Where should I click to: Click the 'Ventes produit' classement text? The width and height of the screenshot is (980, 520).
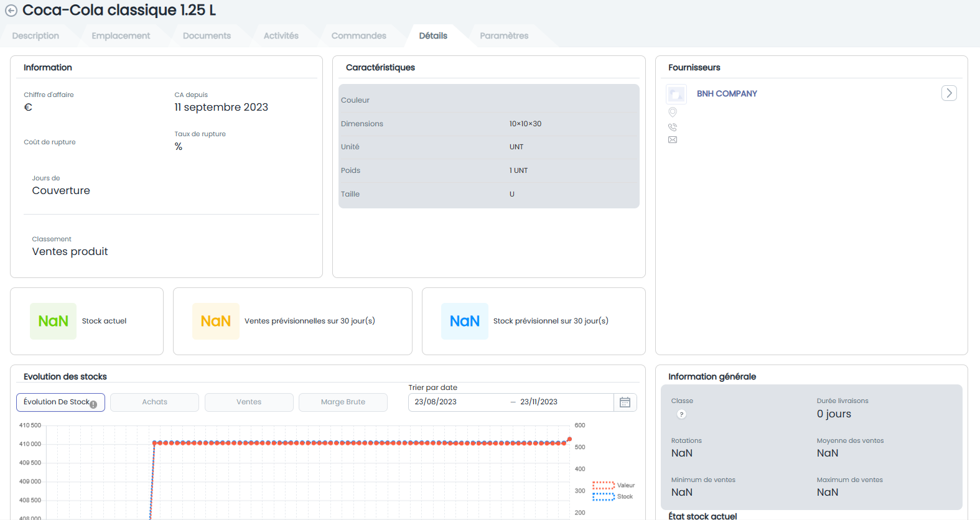coord(70,251)
